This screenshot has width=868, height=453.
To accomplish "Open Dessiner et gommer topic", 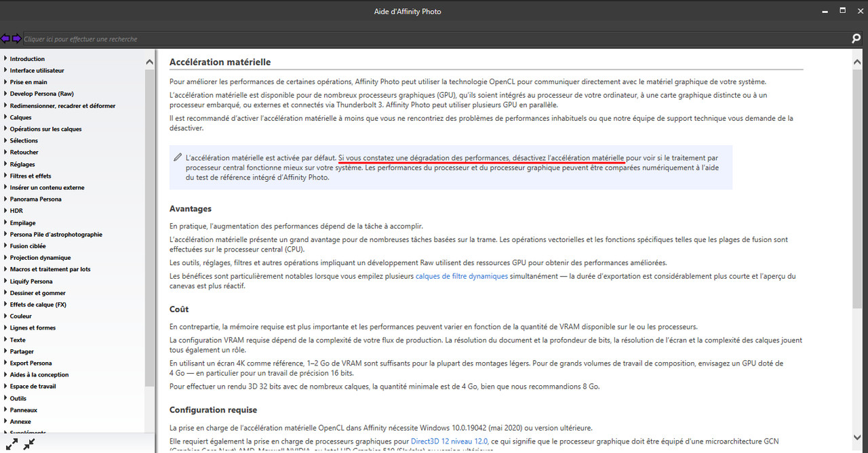I will (38, 293).
